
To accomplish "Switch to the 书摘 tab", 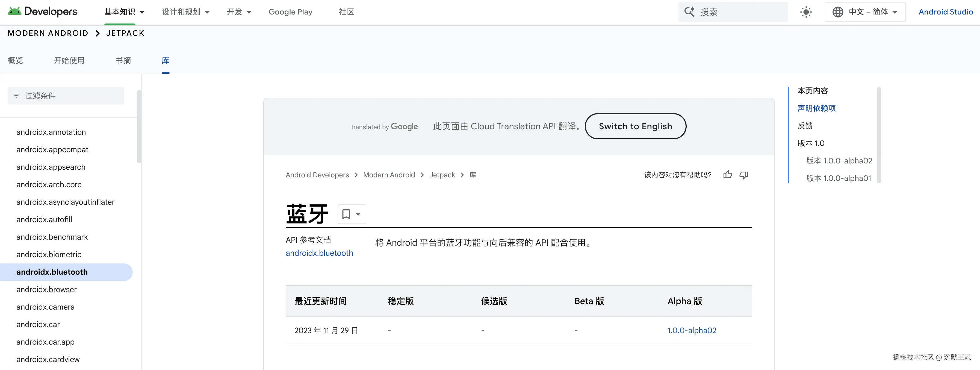I will point(123,60).
